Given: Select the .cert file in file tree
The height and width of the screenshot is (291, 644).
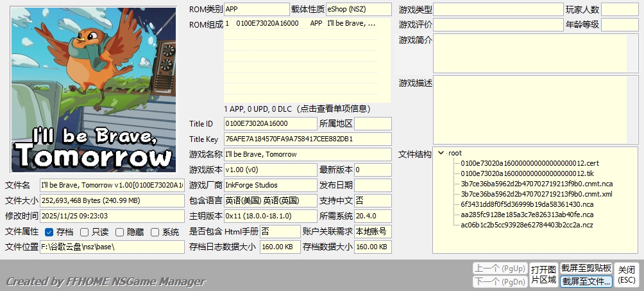Looking at the screenshot, I should [x=530, y=163].
